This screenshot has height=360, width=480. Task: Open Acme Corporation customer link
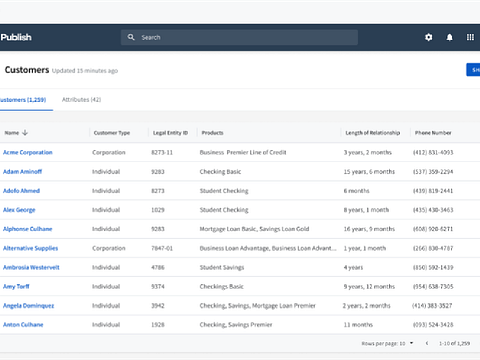coord(28,152)
